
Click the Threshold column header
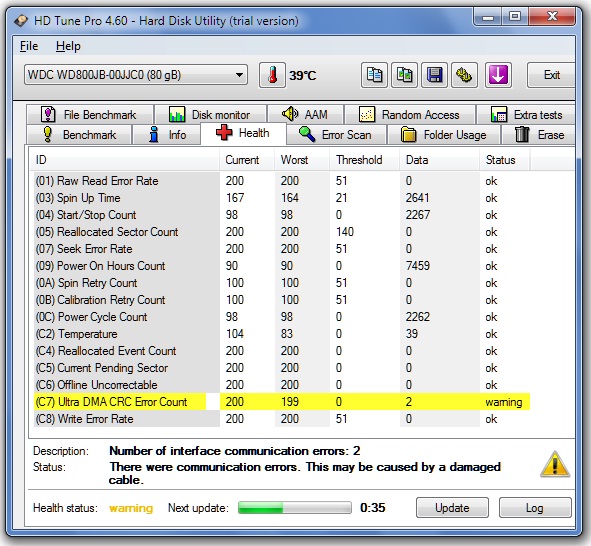tap(364, 160)
